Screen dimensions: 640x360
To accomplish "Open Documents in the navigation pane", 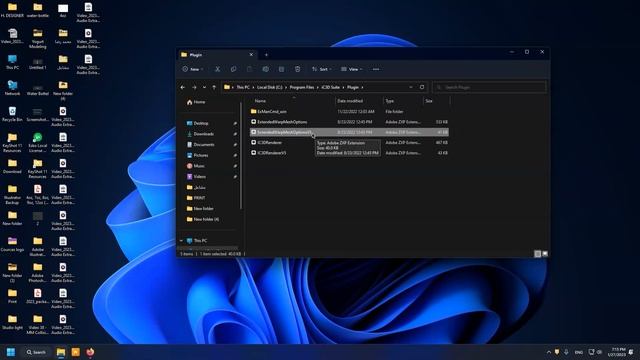I will pyautogui.click(x=200, y=144).
